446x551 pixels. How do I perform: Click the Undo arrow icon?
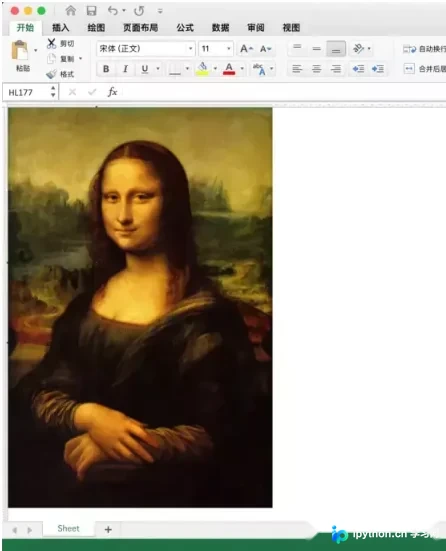[113, 11]
